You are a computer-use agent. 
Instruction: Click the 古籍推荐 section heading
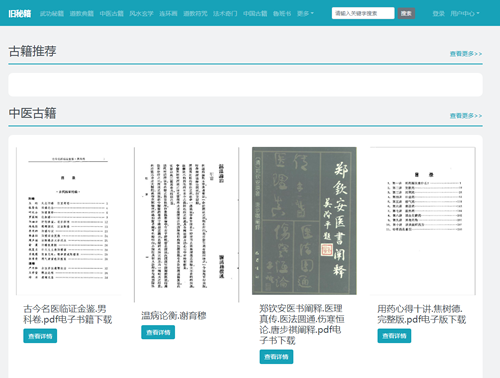pos(33,51)
